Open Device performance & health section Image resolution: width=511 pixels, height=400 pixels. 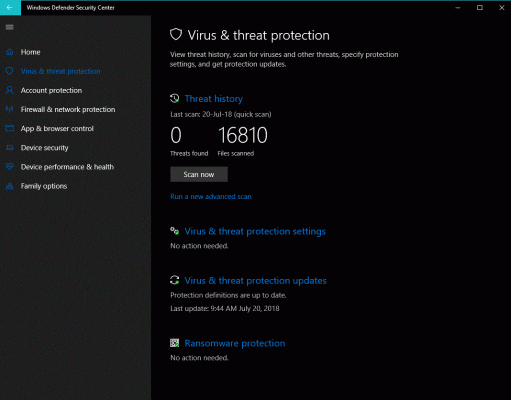[67, 167]
